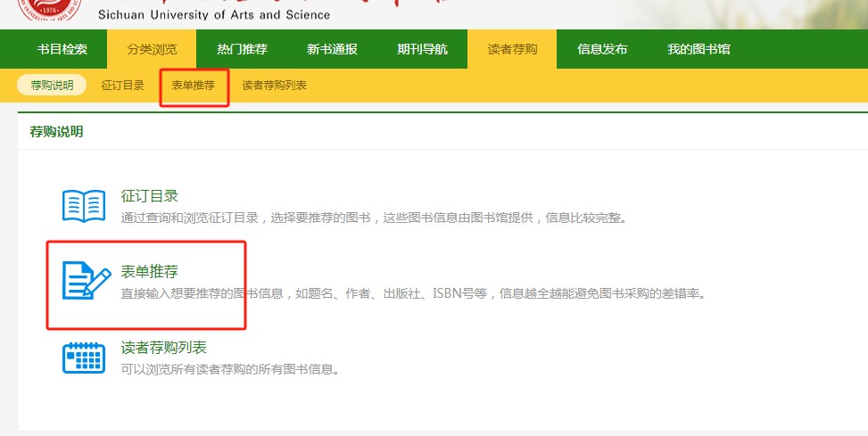Switch to 征订目录 in the yellow sub-menu
868x436 pixels.
123,86
